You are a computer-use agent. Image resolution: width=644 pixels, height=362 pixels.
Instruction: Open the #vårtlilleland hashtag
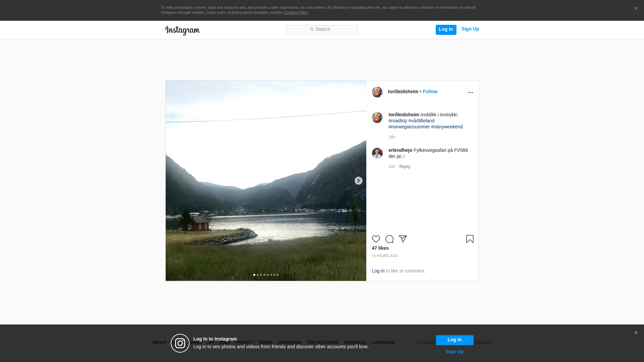[421, 121]
